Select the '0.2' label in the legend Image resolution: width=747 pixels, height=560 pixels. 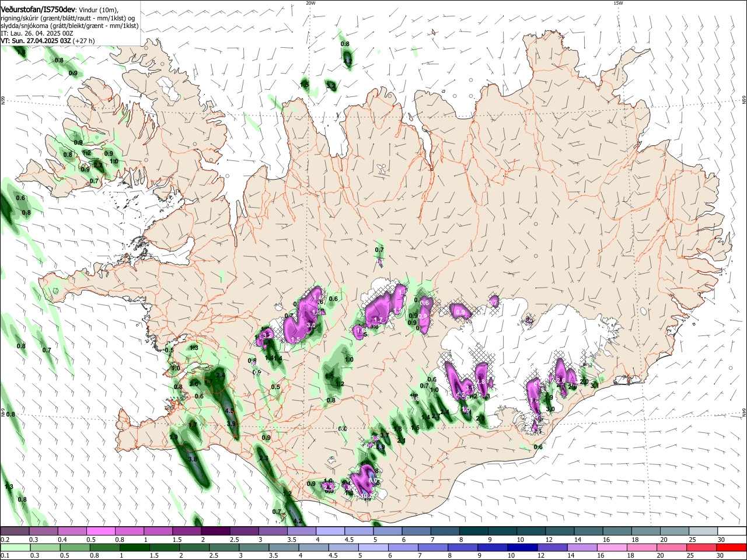coord(5,540)
